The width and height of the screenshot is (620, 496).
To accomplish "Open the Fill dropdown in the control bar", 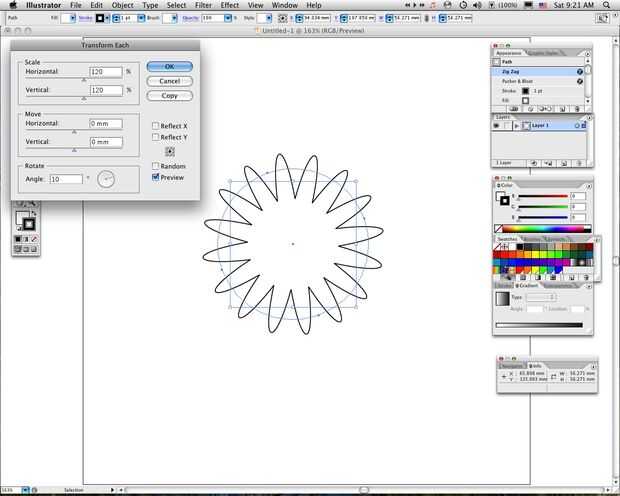I will 72,18.
